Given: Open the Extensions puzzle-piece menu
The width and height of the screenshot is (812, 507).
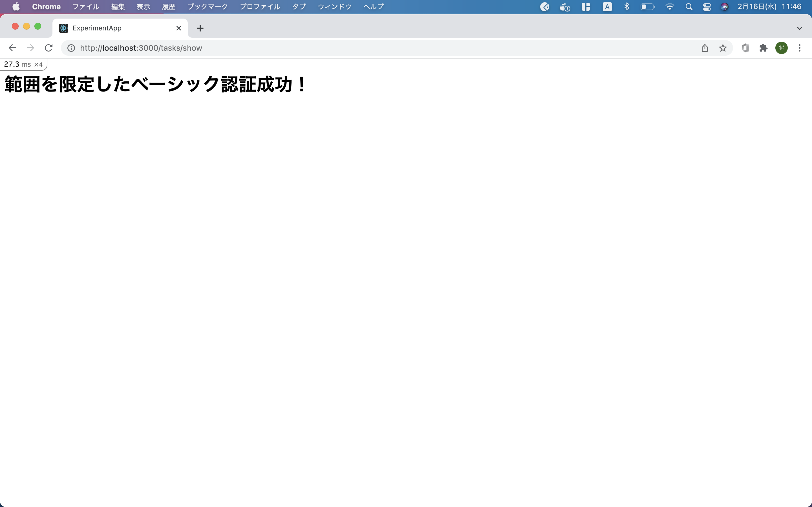Looking at the screenshot, I should [x=763, y=48].
